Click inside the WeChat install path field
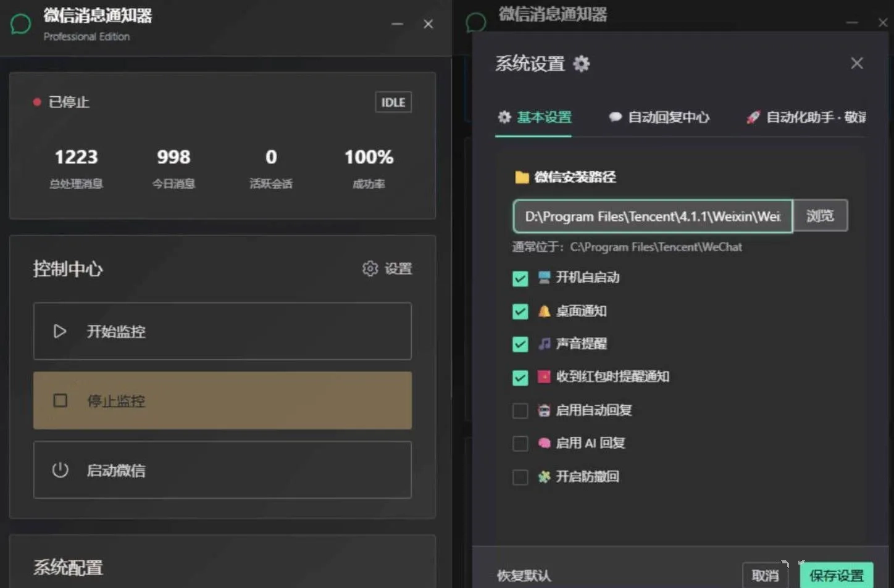This screenshot has height=588, width=894. click(652, 216)
